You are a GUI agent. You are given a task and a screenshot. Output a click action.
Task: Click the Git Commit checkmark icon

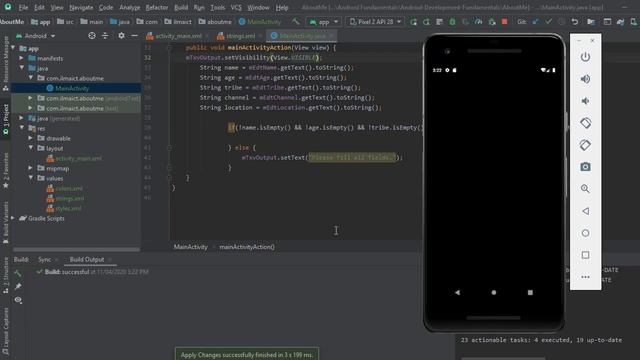click(549, 22)
